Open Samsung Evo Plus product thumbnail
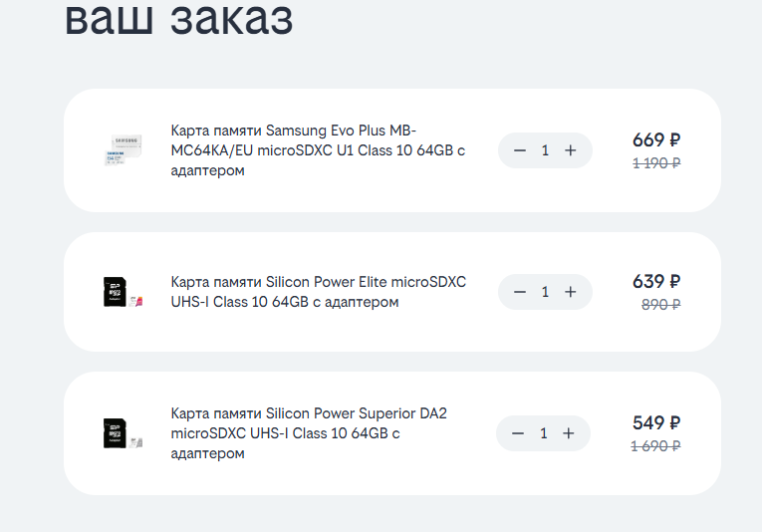The height and width of the screenshot is (532, 762). [x=120, y=150]
